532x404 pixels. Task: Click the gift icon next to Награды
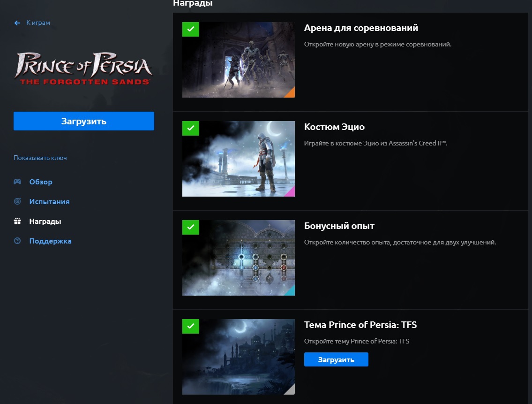[x=17, y=221]
